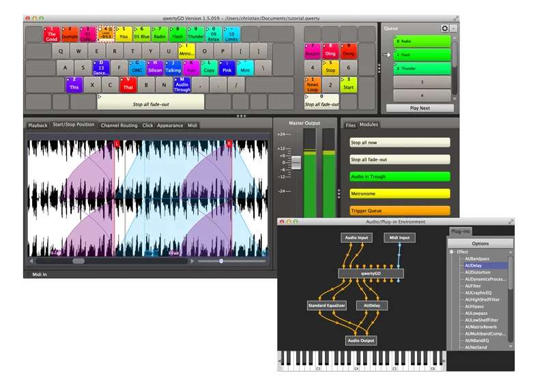Image resolution: width=546 pixels, height=392 pixels.
Task: Open the Files tab
Action: pyautogui.click(x=351, y=125)
